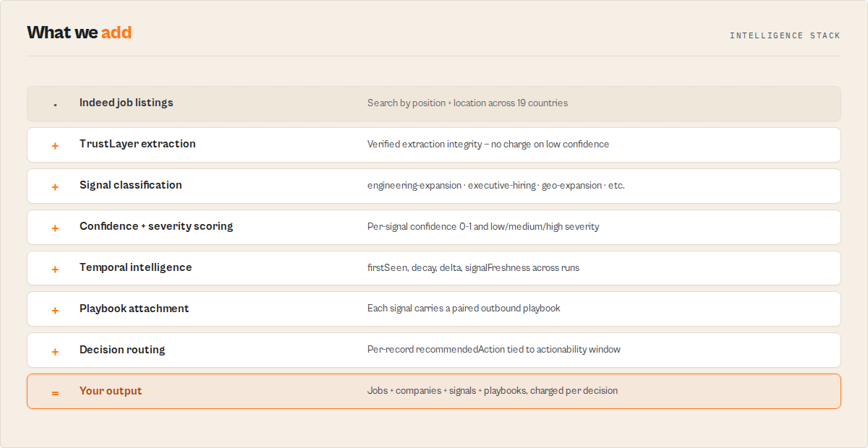Select the "Playbook attachment" title

[135, 309]
